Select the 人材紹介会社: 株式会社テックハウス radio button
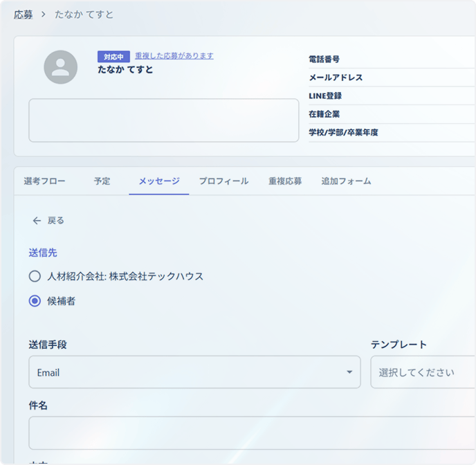The height and width of the screenshot is (465, 476). point(35,276)
